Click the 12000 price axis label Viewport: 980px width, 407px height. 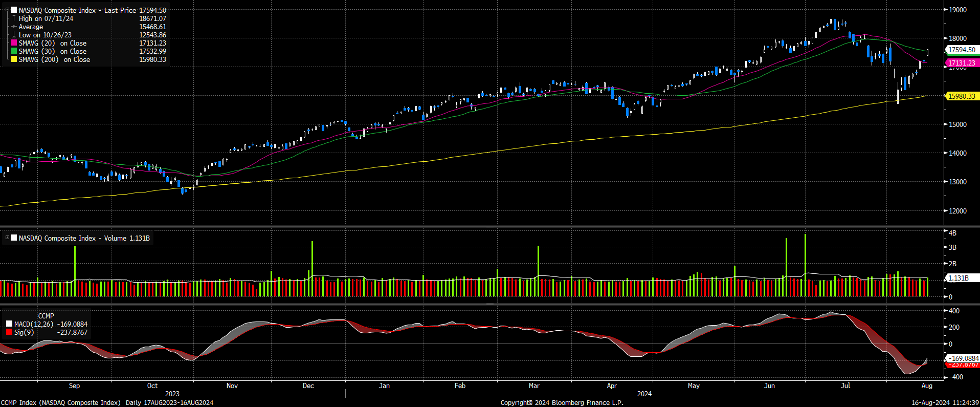957,211
